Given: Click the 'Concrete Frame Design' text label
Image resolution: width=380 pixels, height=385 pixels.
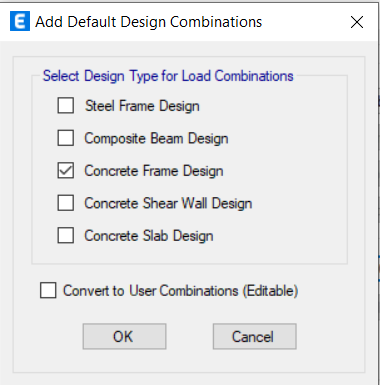Looking at the screenshot, I should point(154,171).
